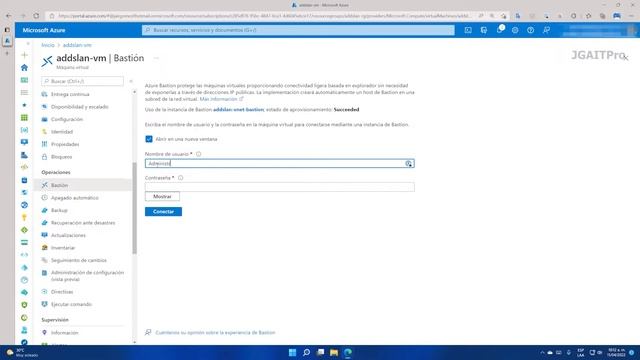Click the Conectar button
This screenshot has height=360, width=640.
click(x=163, y=211)
